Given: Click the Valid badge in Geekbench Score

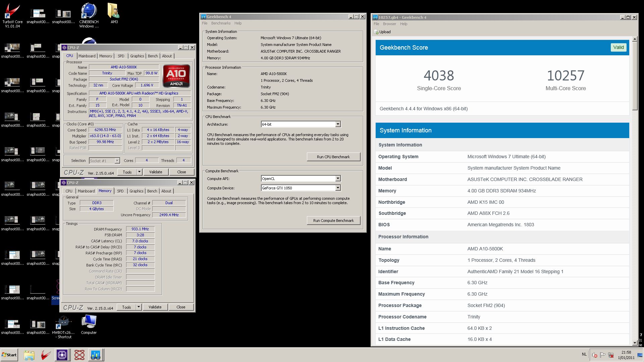Looking at the screenshot, I should pos(619,47).
